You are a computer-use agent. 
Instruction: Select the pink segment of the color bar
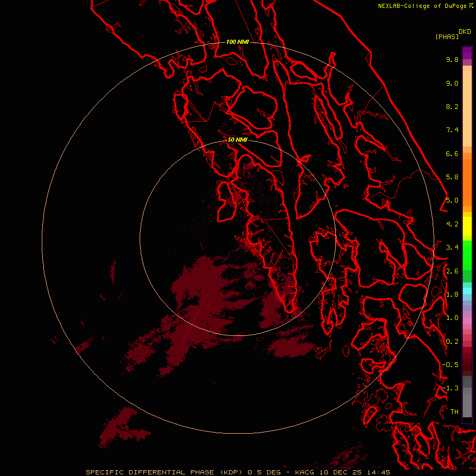(x=467, y=321)
